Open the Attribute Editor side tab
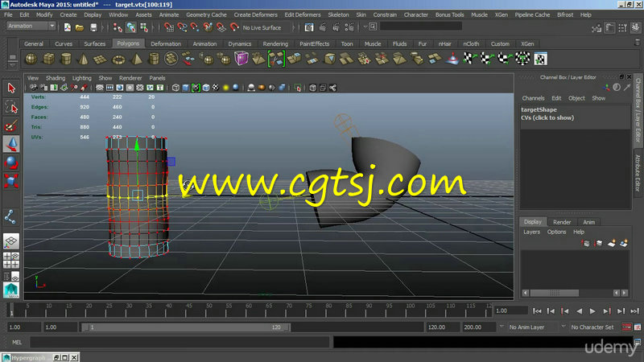Image resolution: width=644 pixels, height=362 pixels. [638, 172]
